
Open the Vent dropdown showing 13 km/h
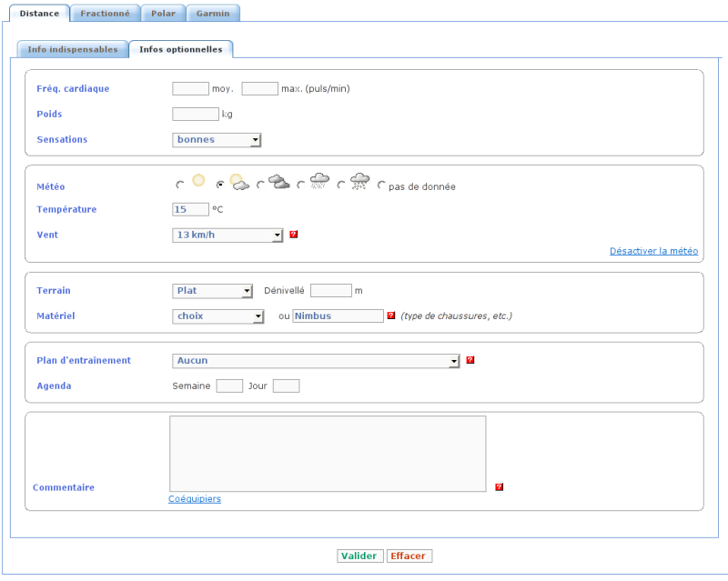coord(227,235)
